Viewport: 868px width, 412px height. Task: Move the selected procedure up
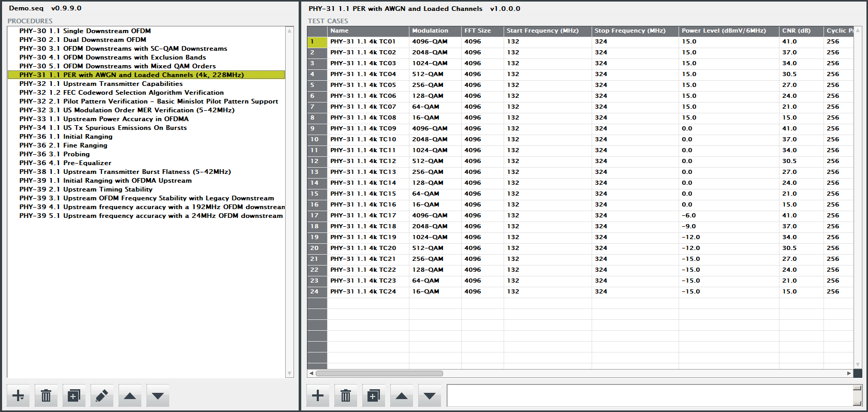(130, 396)
